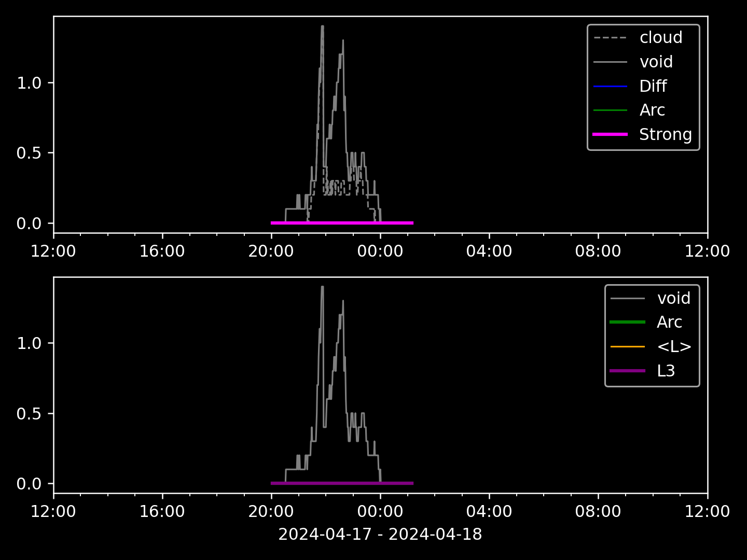Click the green Arc swatch in bottom legend

[628, 323]
